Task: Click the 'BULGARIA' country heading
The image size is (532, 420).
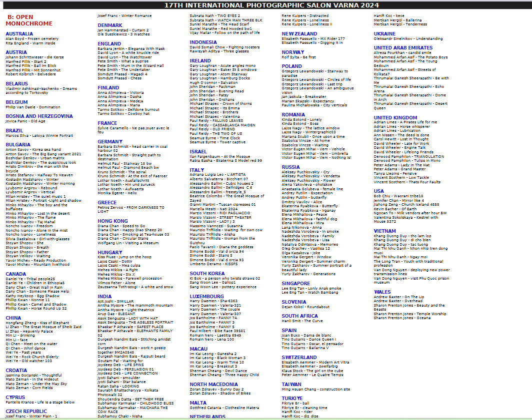Action: click(x=18, y=145)
